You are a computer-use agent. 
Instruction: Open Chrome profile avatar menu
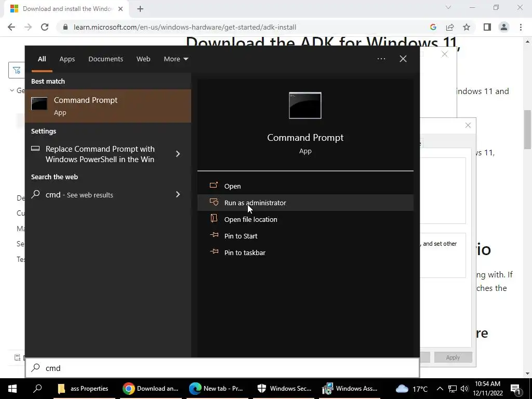[x=504, y=27]
